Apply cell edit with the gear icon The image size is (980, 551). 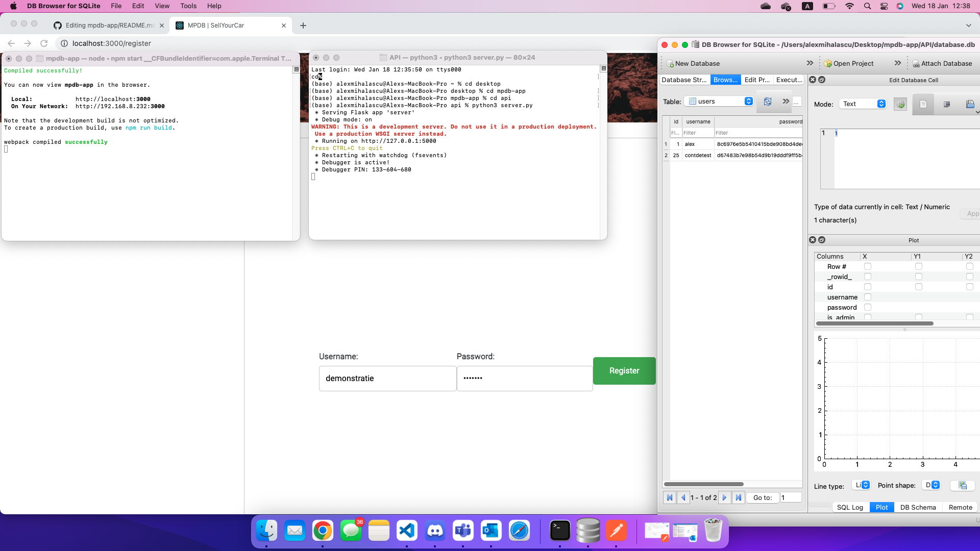tap(900, 104)
